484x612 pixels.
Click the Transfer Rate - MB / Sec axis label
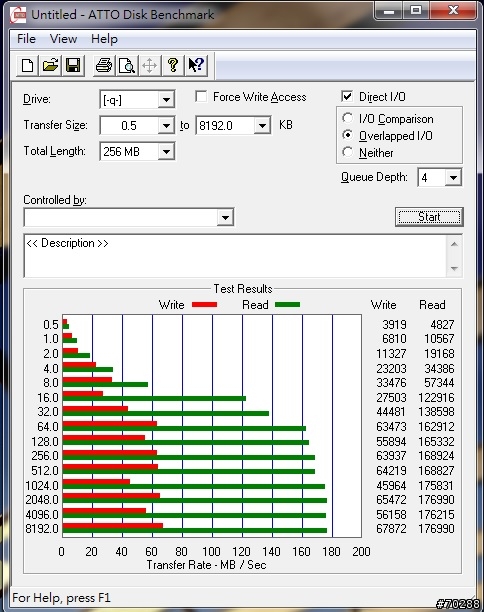point(206,565)
